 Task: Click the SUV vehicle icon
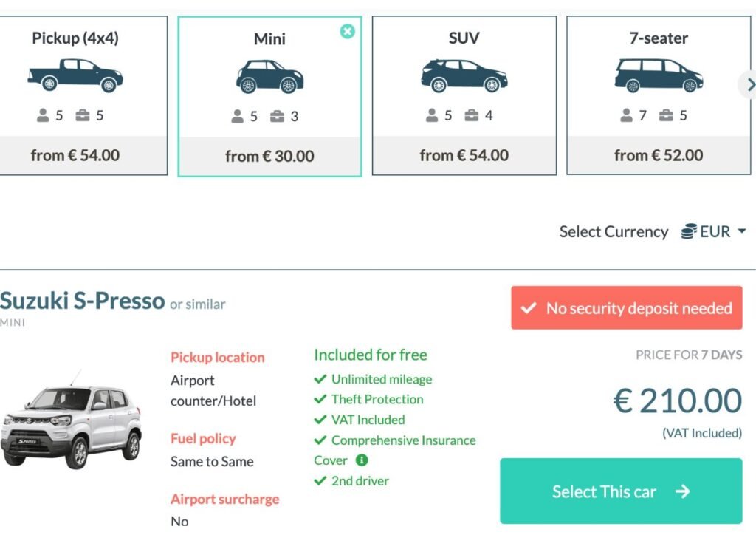[x=463, y=74]
